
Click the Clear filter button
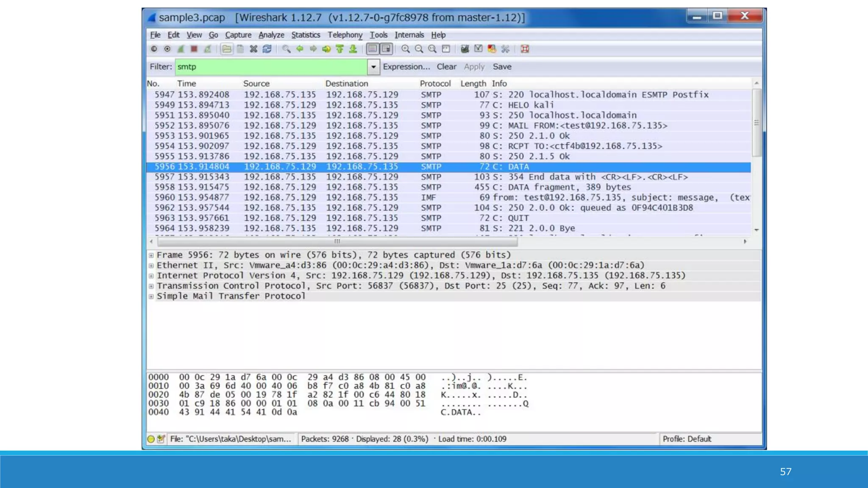click(x=446, y=67)
